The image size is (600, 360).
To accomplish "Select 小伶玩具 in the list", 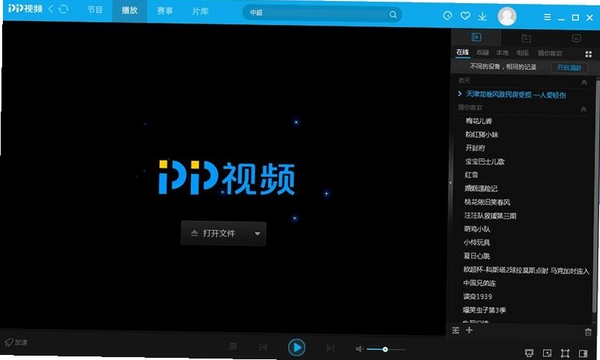I will coord(476,242).
